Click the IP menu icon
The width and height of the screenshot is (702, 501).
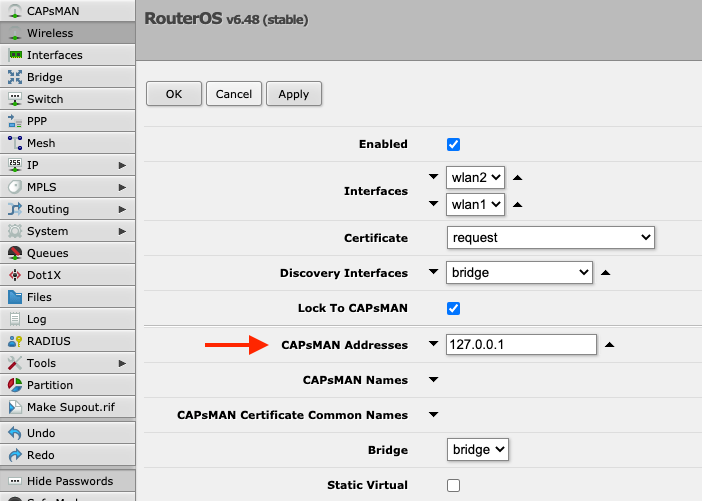coord(15,165)
